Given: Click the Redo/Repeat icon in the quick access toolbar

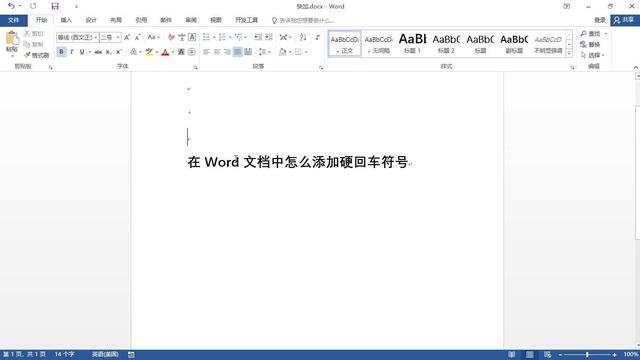Looking at the screenshot, I should (x=33, y=6).
